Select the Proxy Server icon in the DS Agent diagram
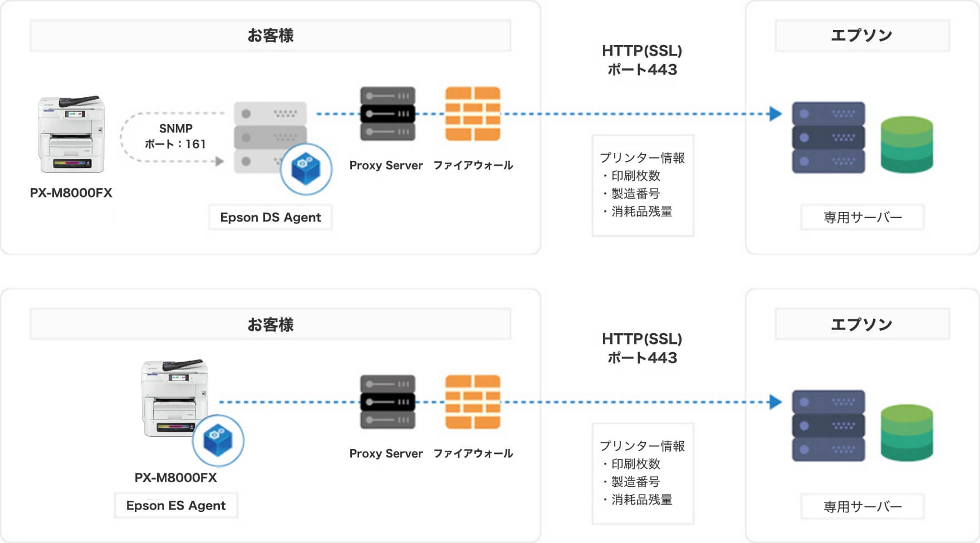 point(388,113)
